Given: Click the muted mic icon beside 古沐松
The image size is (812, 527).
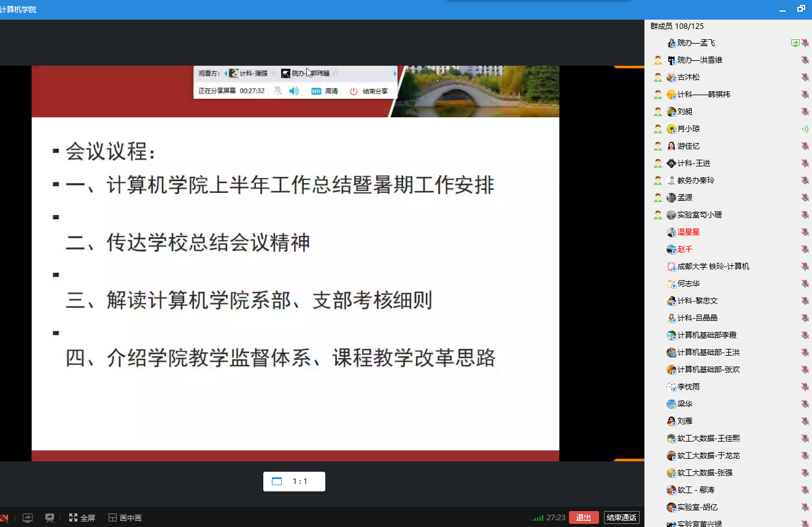Looking at the screenshot, I should click(805, 77).
